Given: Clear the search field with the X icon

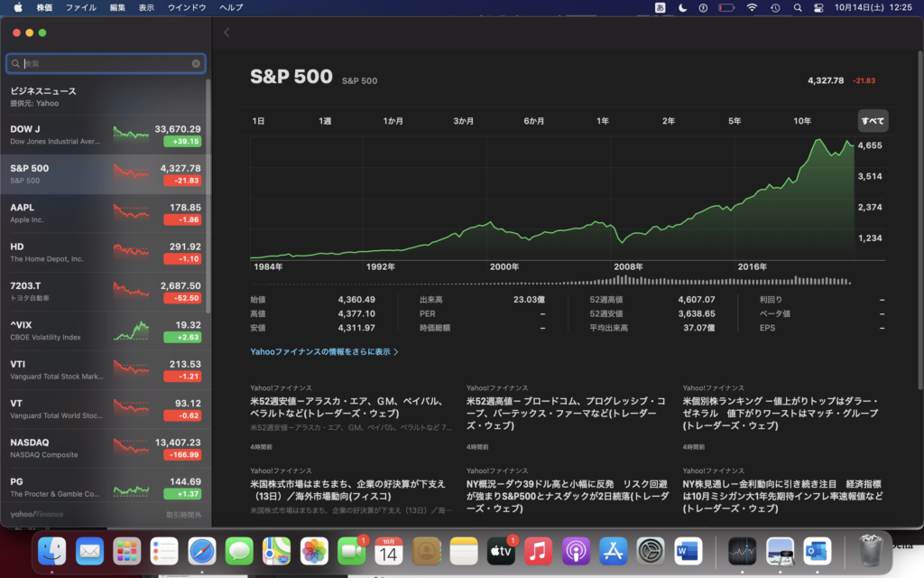Looking at the screenshot, I should click(x=196, y=64).
